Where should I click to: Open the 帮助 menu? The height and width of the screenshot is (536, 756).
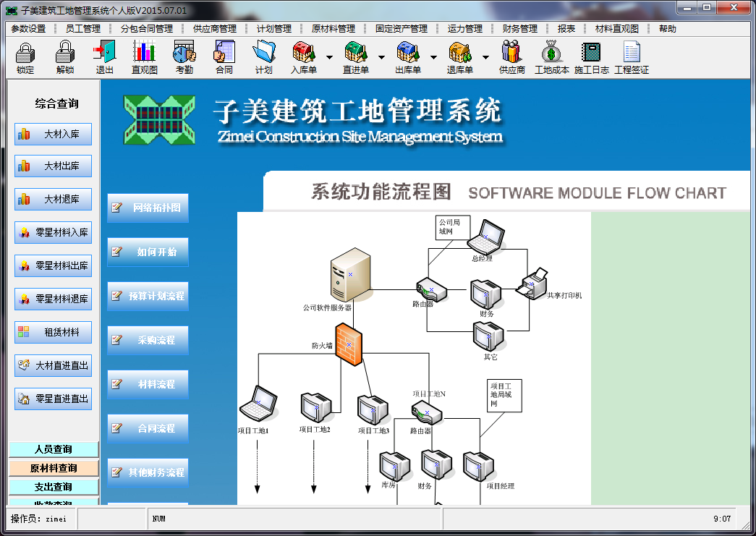(667, 29)
